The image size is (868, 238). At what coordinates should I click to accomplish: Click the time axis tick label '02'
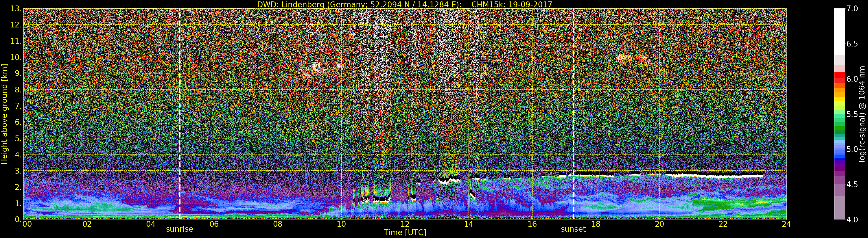pos(87,224)
